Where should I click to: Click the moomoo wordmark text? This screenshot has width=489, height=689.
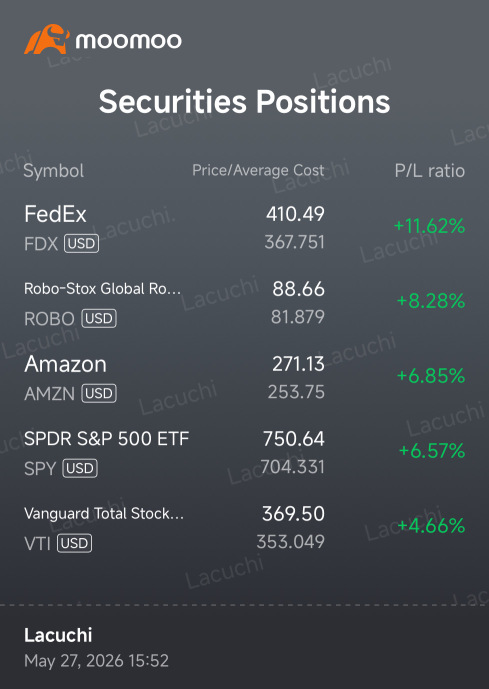pyautogui.click(x=128, y=41)
